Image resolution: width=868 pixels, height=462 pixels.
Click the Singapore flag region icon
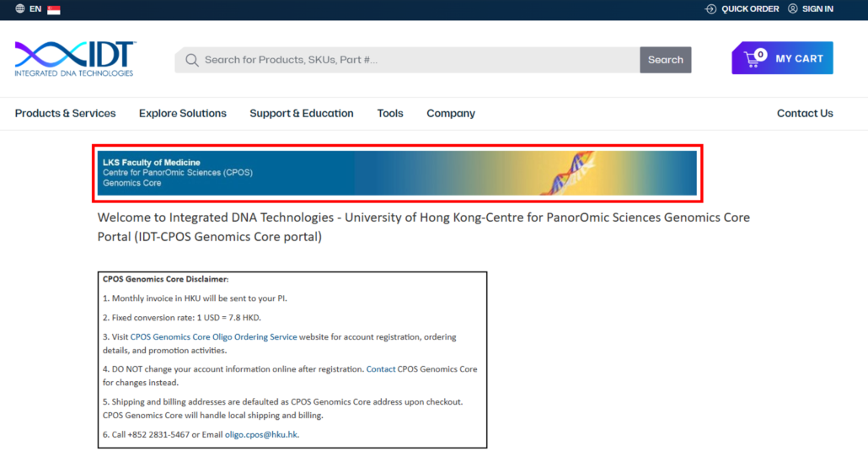tap(54, 9)
